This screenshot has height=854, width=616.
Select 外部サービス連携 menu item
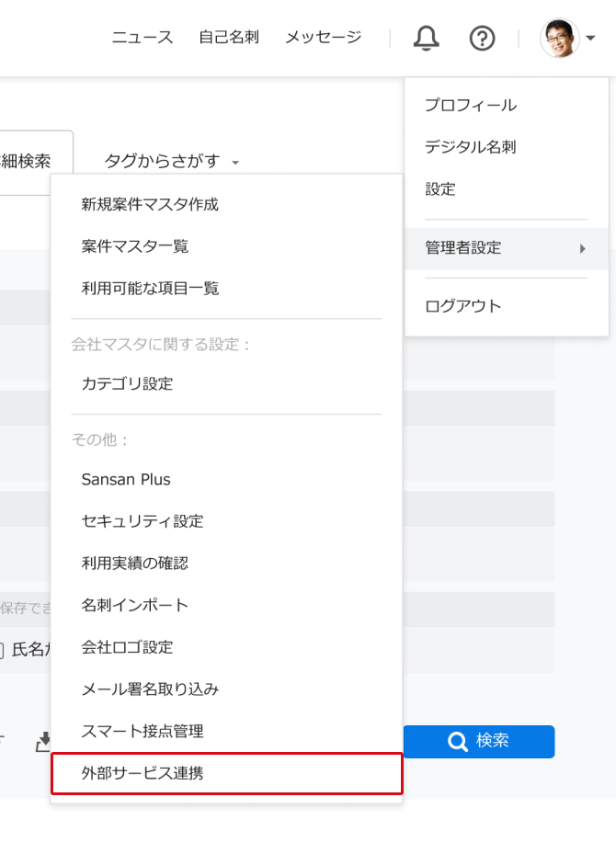coord(226,773)
